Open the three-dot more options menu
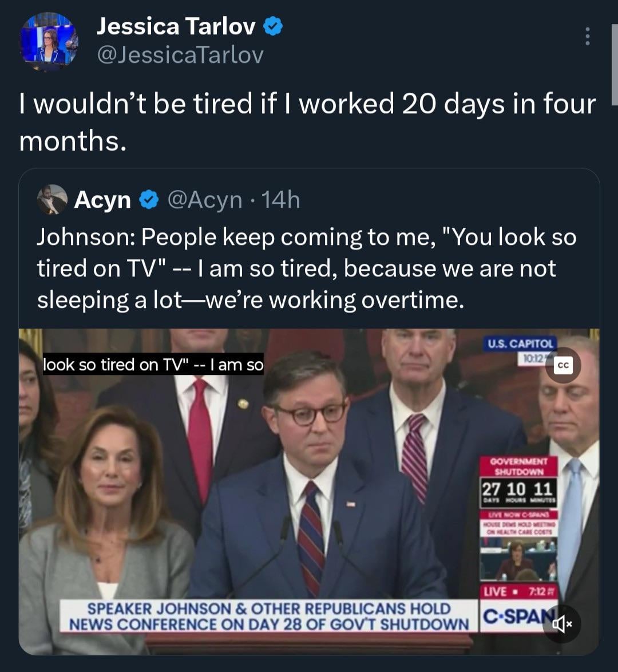 coord(587,37)
